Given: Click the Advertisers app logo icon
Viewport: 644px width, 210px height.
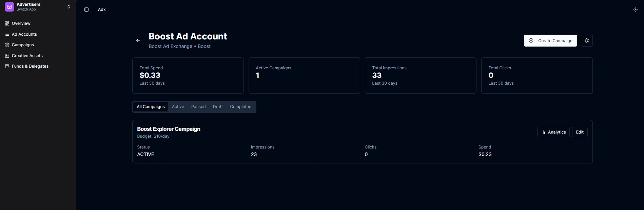Looking at the screenshot, I should 9,7.
